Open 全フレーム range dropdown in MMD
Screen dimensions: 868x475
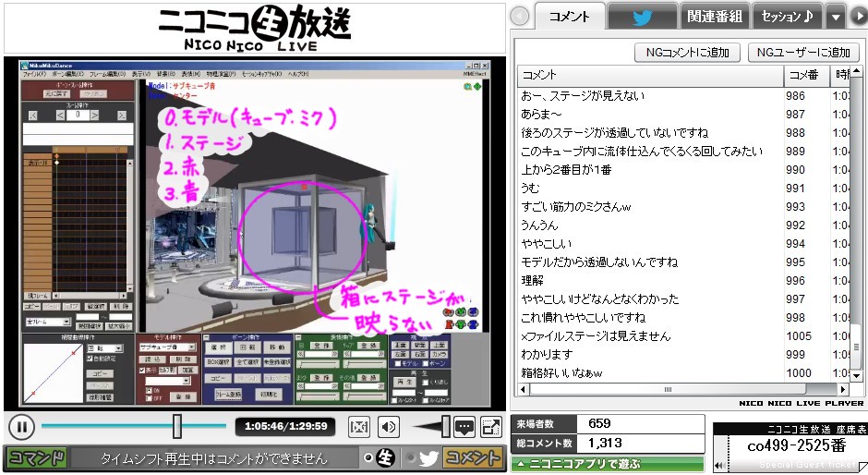pyautogui.click(x=48, y=322)
